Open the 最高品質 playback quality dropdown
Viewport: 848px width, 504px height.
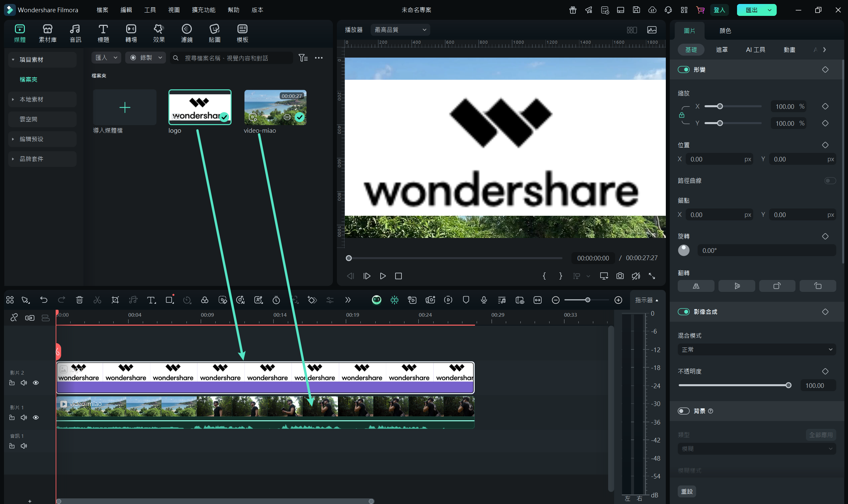pos(400,30)
